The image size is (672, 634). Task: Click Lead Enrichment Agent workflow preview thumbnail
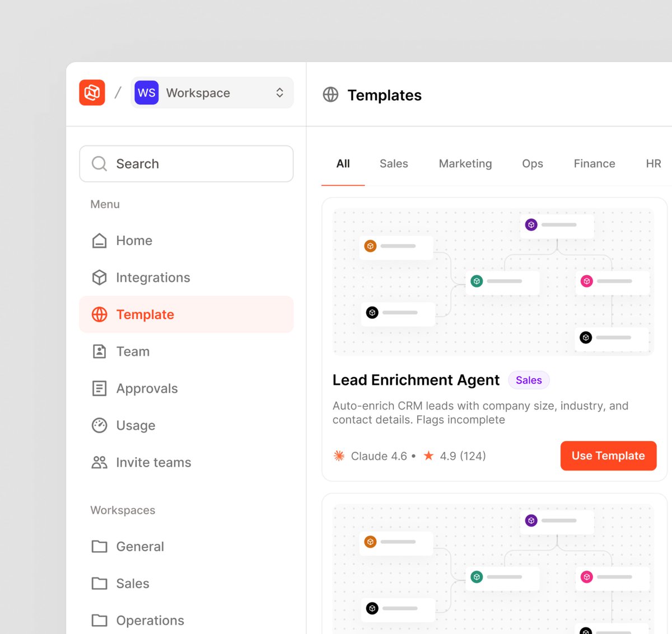coord(493,282)
